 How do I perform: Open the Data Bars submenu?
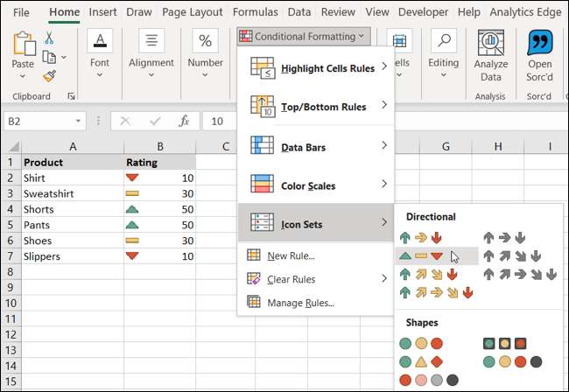[316, 147]
